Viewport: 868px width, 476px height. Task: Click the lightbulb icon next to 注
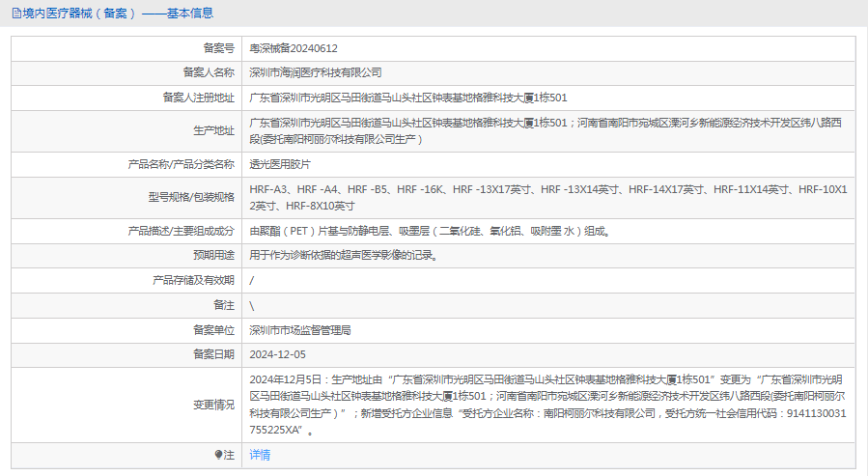[218, 455]
